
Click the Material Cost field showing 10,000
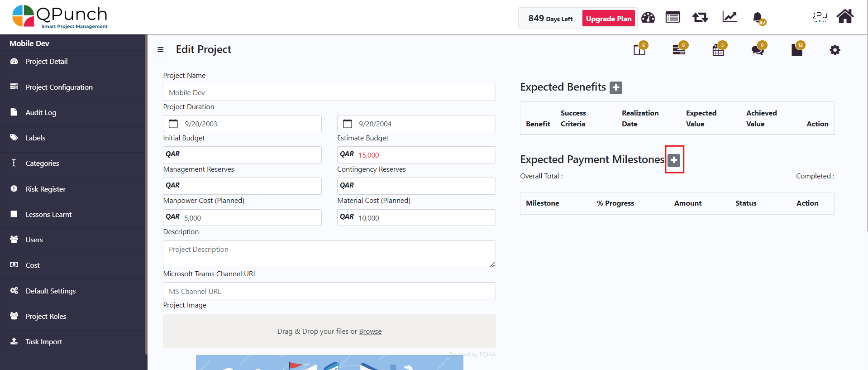click(x=416, y=217)
